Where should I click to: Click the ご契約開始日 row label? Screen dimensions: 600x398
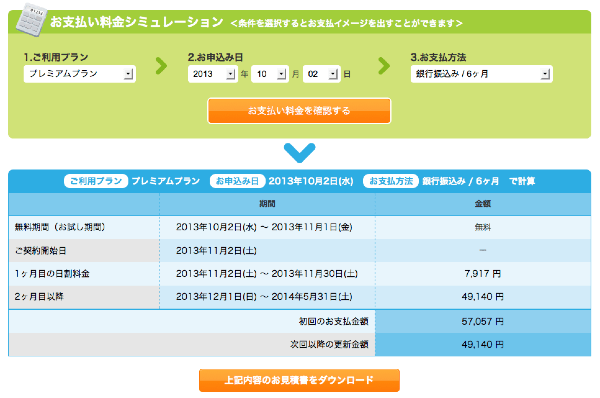[x=41, y=251]
